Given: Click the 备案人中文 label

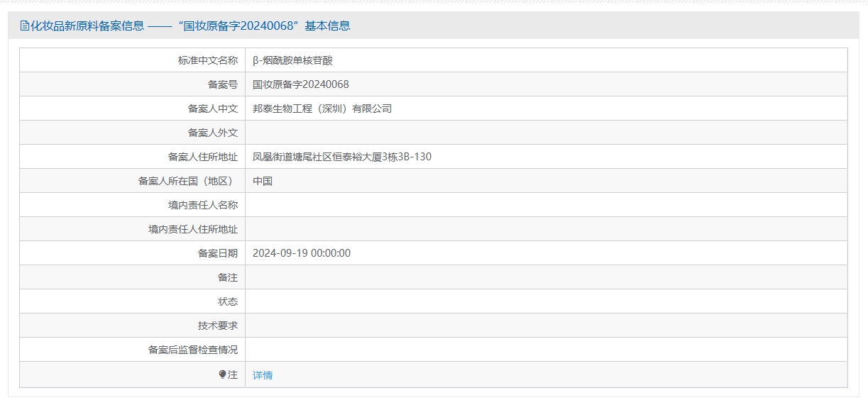Looking at the screenshot, I should click(x=213, y=109).
